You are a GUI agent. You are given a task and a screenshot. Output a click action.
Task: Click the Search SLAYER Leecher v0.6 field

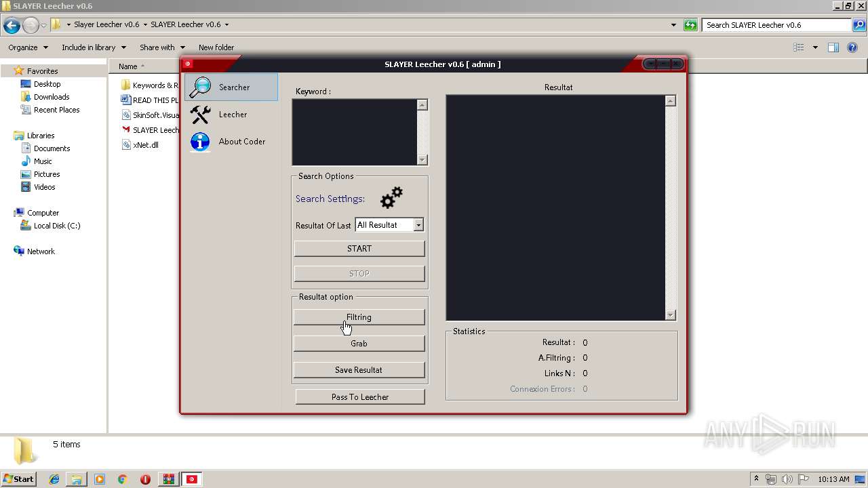pyautogui.click(x=778, y=25)
